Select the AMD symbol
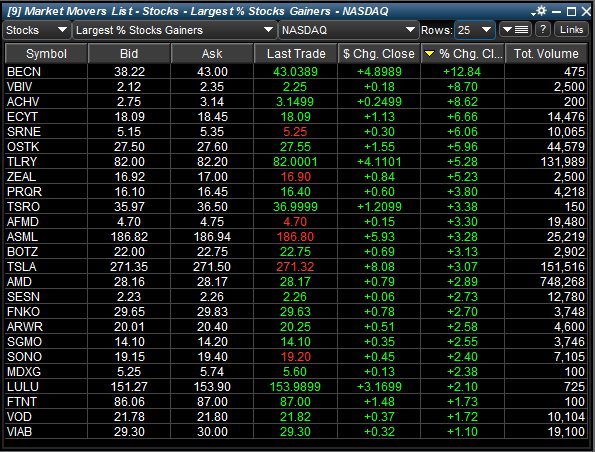This screenshot has width=595, height=452. [19, 282]
